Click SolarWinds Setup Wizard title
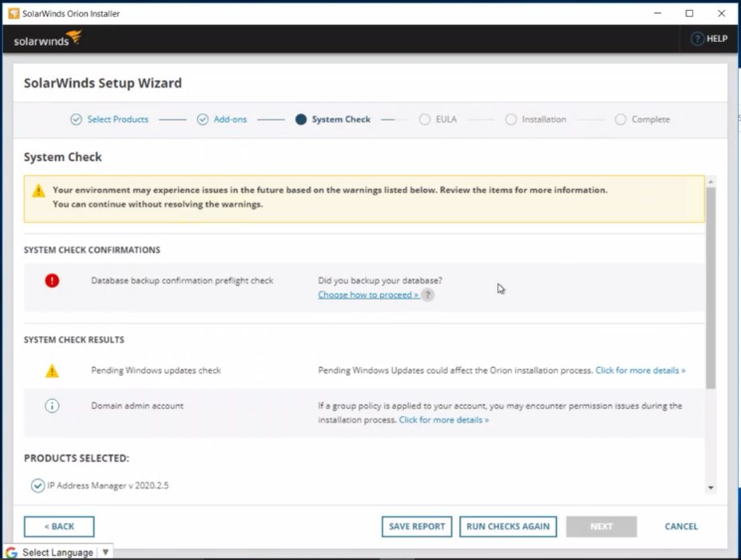741x560 pixels. click(x=102, y=83)
